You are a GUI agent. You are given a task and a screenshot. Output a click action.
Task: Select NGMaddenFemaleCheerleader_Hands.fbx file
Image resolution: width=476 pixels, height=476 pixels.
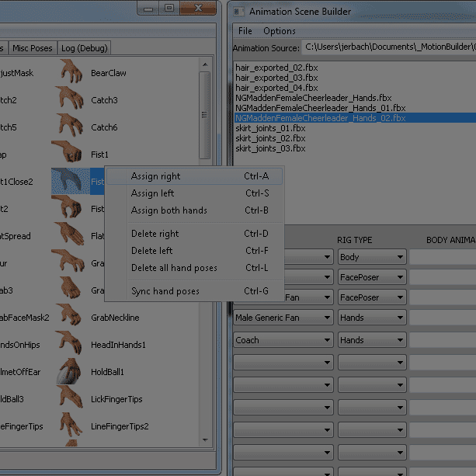click(314, 98)
